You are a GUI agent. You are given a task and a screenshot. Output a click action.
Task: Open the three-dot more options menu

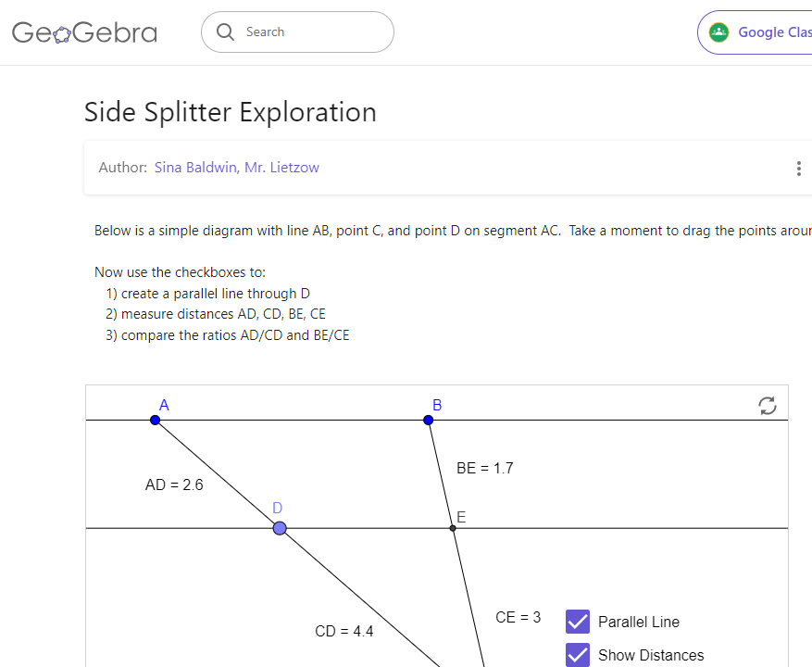click(798, 169)
